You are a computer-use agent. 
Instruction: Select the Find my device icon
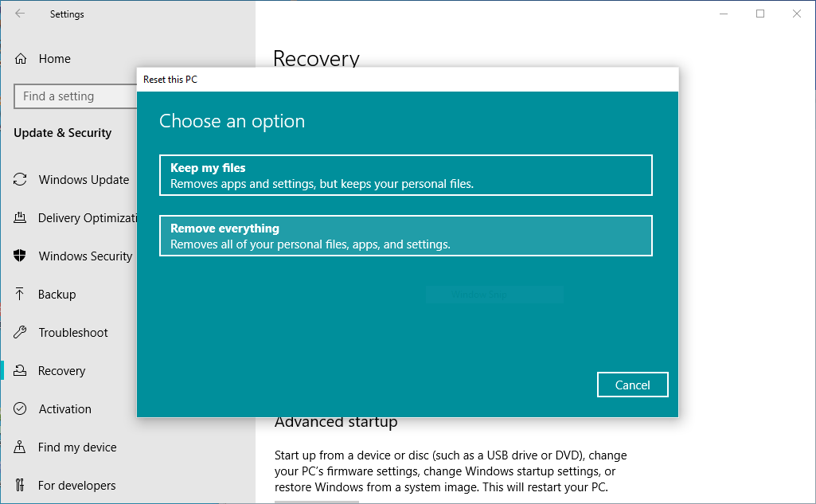click(19, 447)
